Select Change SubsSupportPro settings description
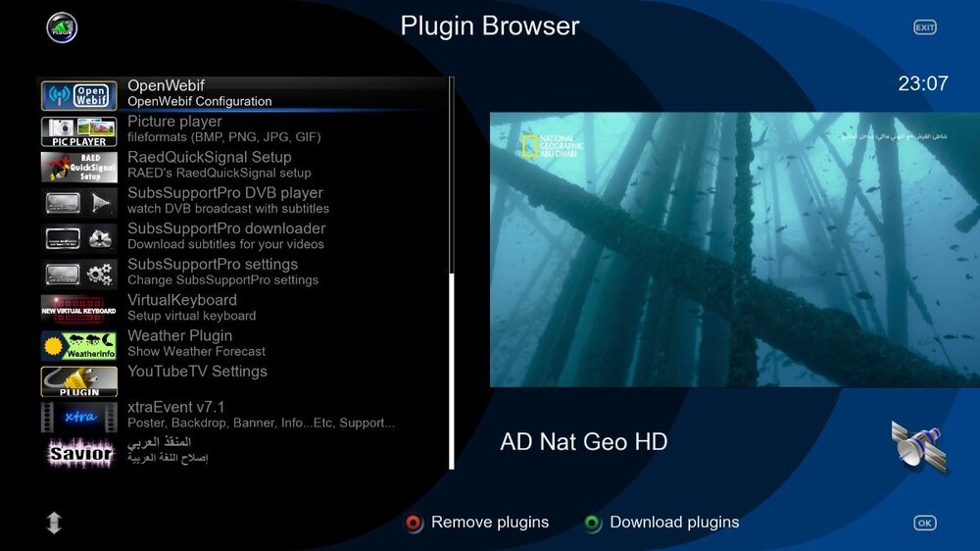This screenshot has height=551, width=980. point(223,279)
